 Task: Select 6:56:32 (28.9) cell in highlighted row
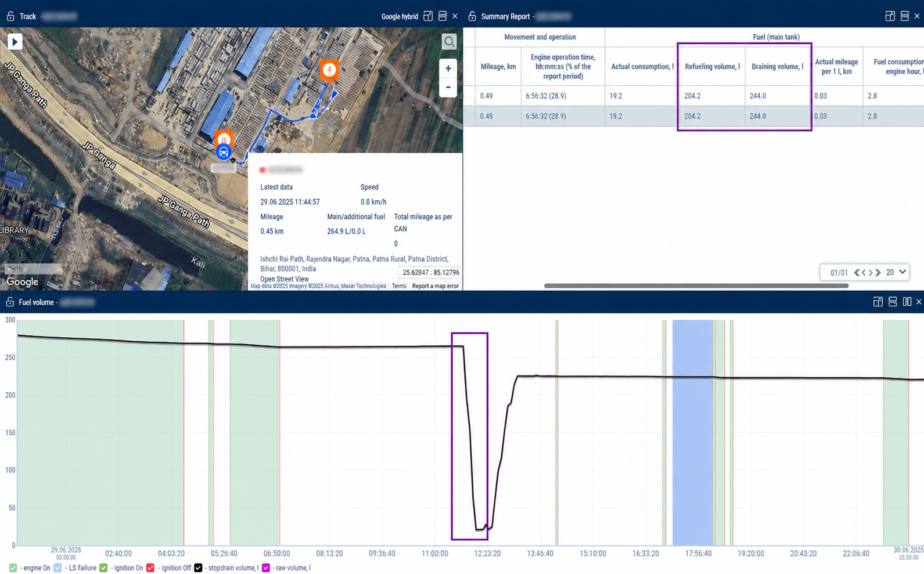tap(563, 116)
